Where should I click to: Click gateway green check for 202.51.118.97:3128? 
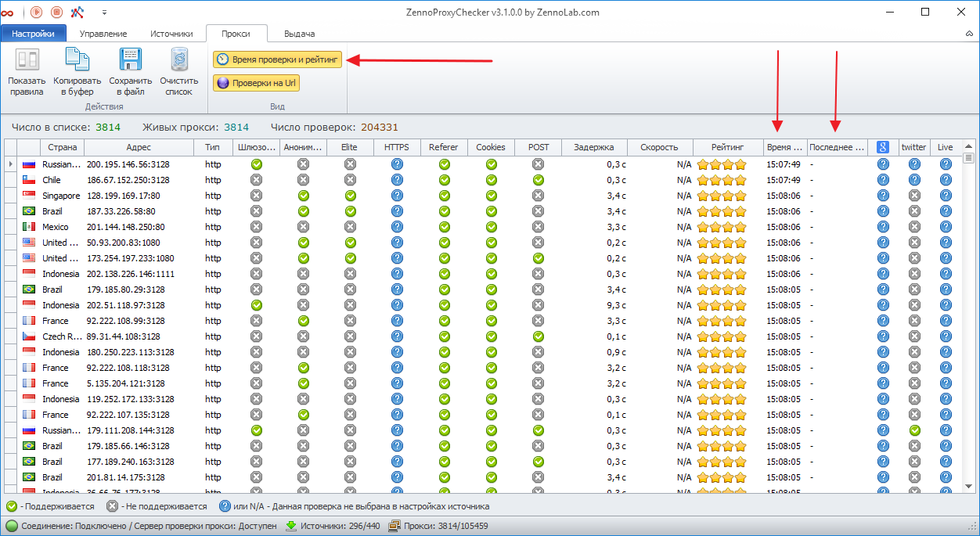(x=256, y=305)
